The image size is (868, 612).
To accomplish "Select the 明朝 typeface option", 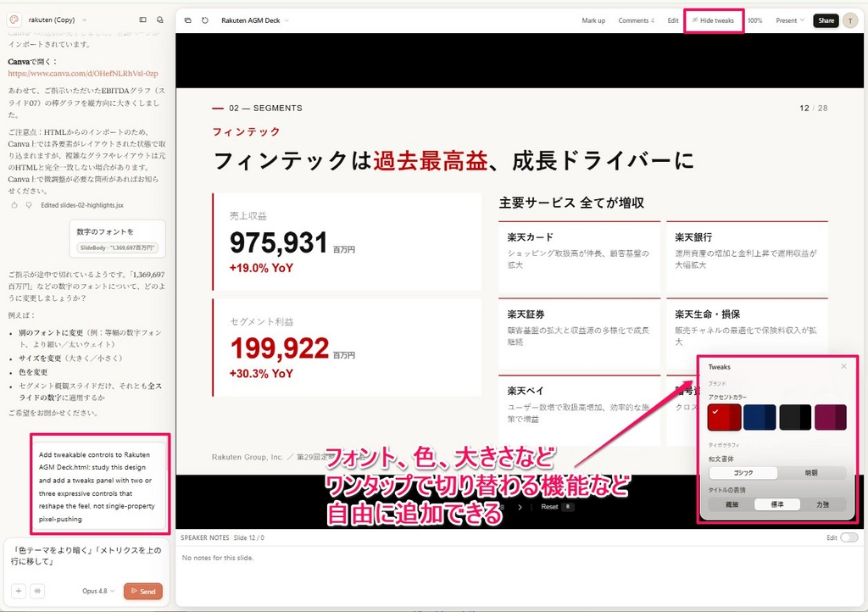I will [811, 473].
